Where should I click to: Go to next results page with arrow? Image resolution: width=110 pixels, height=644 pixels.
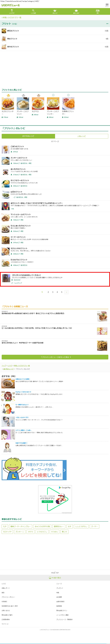click(x=66, y=292)
